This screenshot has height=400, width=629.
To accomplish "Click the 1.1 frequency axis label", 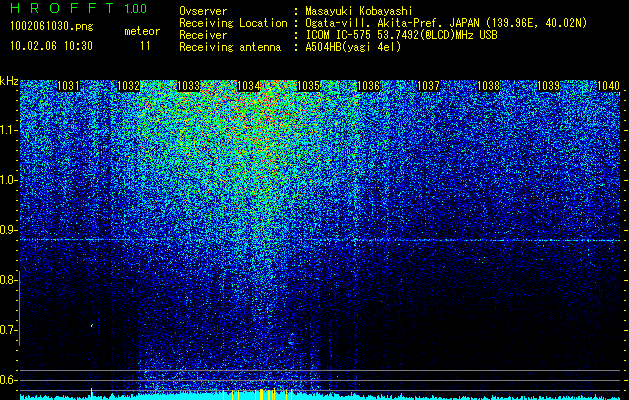I will click(8, 130).
